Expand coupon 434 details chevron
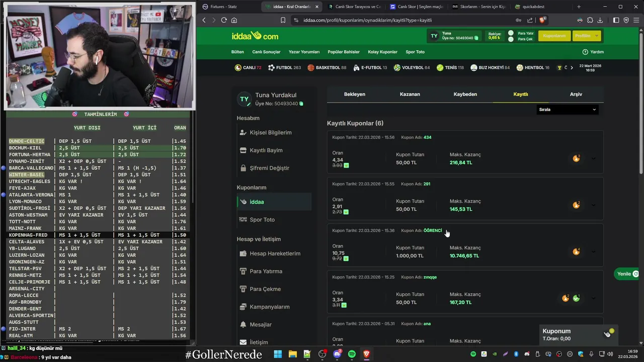 click(593, 158)
